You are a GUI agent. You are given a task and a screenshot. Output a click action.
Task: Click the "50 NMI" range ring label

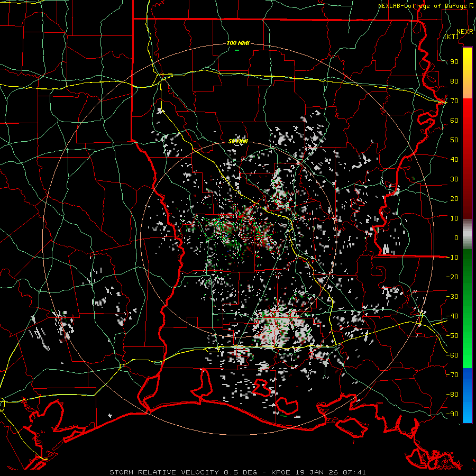[x=238, y=141]
